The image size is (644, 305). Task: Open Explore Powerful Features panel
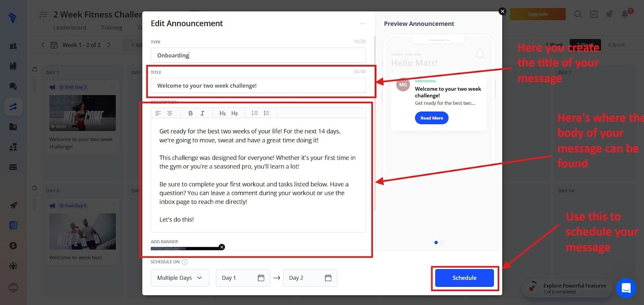pyautogui.click(x=567, y=288)
